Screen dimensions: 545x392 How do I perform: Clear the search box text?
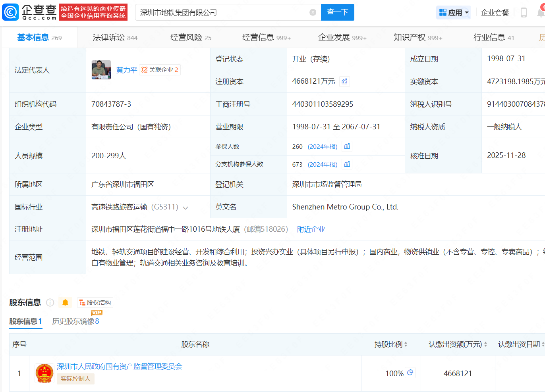point(313,12)
